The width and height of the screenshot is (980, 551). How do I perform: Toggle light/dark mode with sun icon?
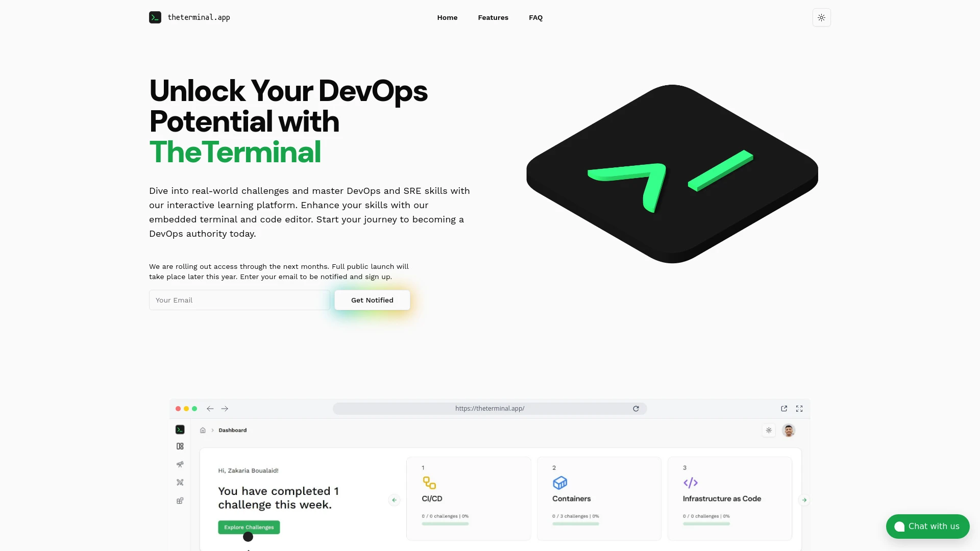(x=821, y=17)
